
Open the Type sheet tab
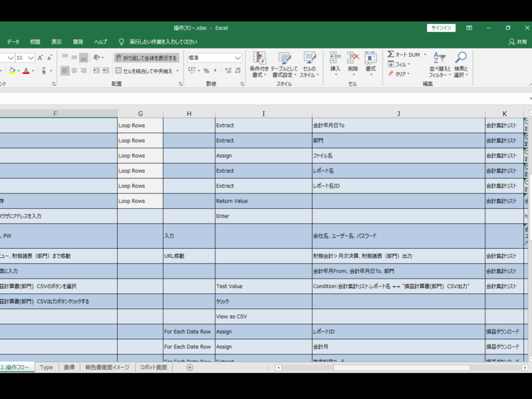(x=46, y=366)
